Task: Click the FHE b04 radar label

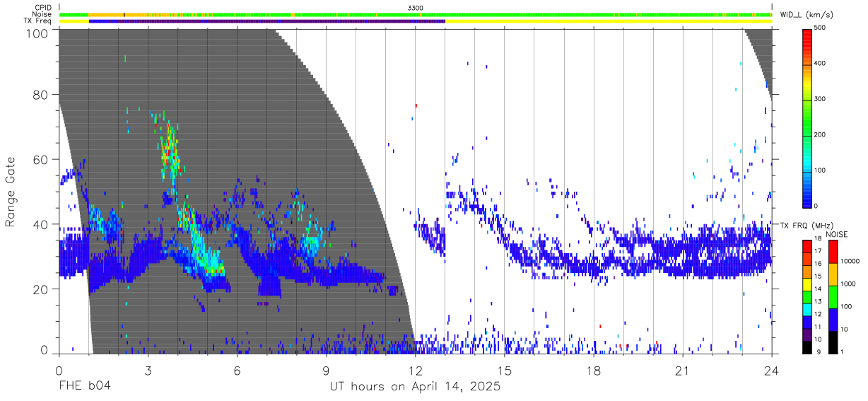Action: click(84, 387)
